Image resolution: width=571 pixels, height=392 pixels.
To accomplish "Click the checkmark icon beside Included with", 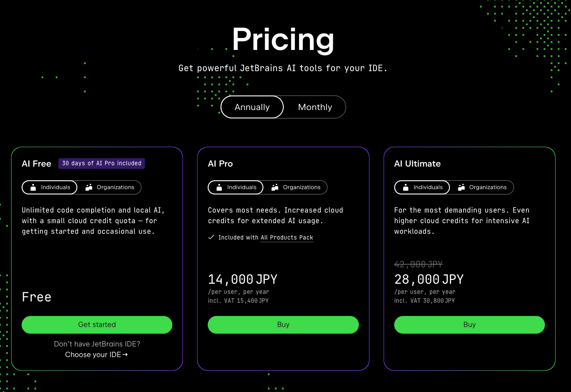I will (211, 237).
